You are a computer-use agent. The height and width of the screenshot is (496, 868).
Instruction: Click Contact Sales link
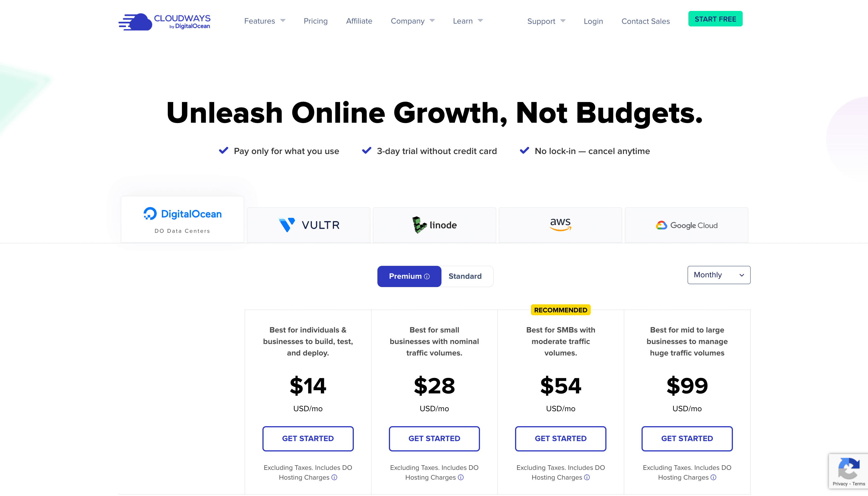645,21
